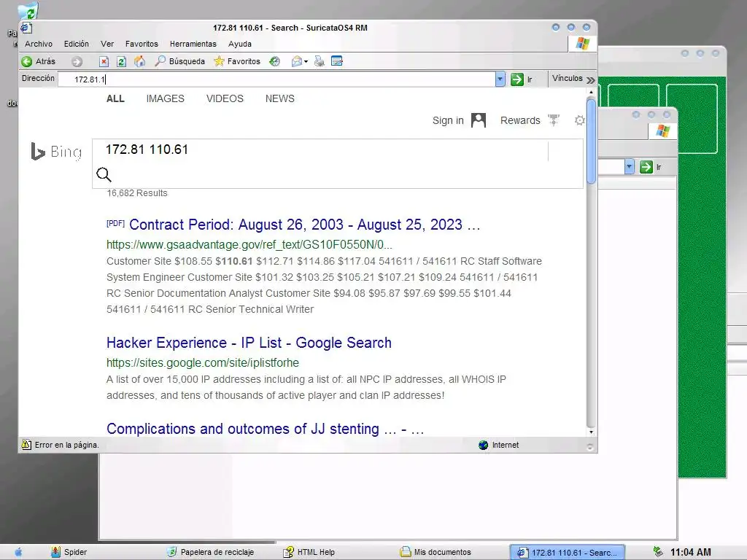Open the gsaadvantage.gov URL link
The image size is (747, 560).
[x=249, y=245]
